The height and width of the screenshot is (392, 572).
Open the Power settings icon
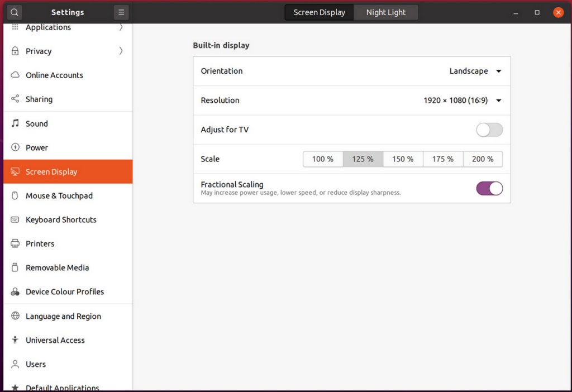14,147
